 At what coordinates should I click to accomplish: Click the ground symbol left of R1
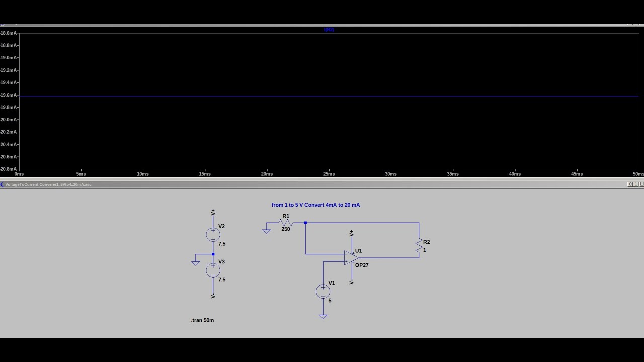266,231
